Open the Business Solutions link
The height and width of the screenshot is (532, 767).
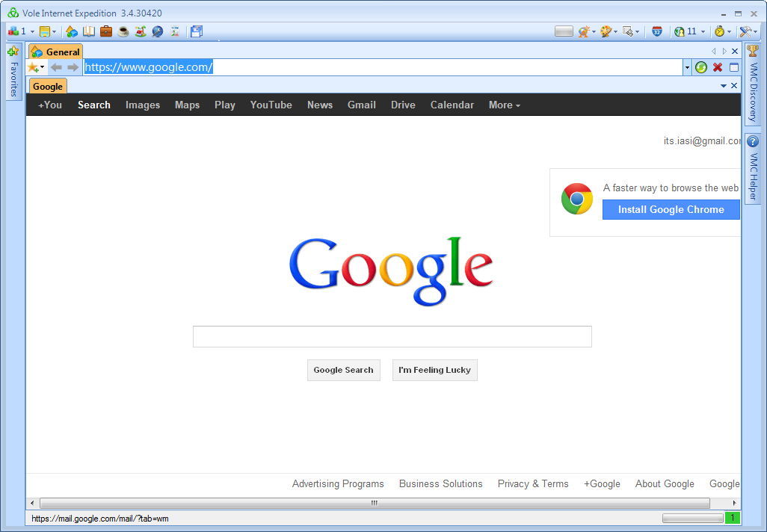coord(441,483)
